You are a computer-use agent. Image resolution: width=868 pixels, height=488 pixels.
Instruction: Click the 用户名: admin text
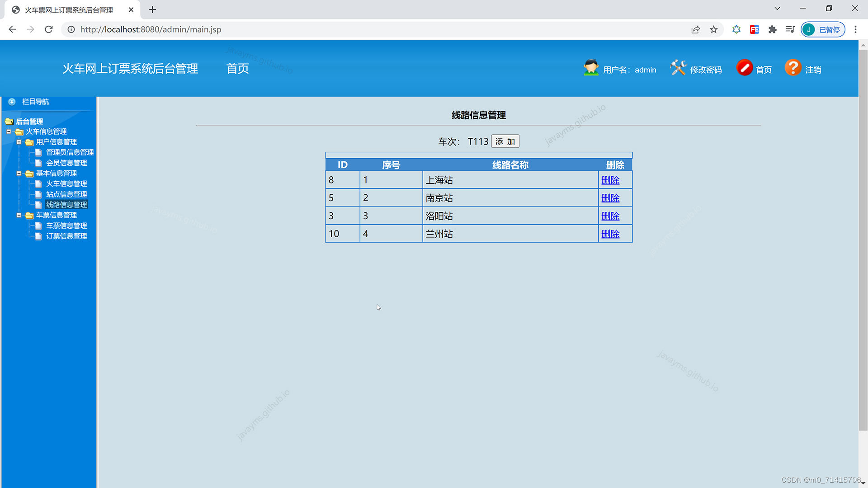click(x=629, y=70)
